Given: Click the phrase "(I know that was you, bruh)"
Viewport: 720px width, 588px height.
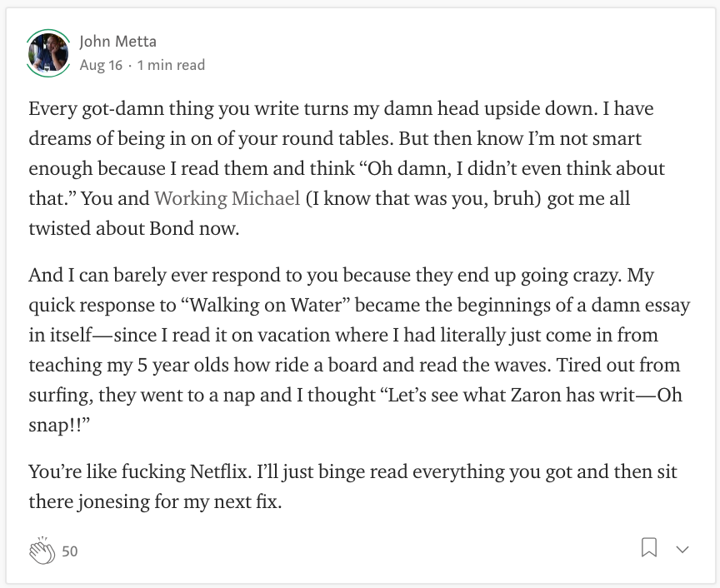Looking at the screenshot, I should pos(423,198).
